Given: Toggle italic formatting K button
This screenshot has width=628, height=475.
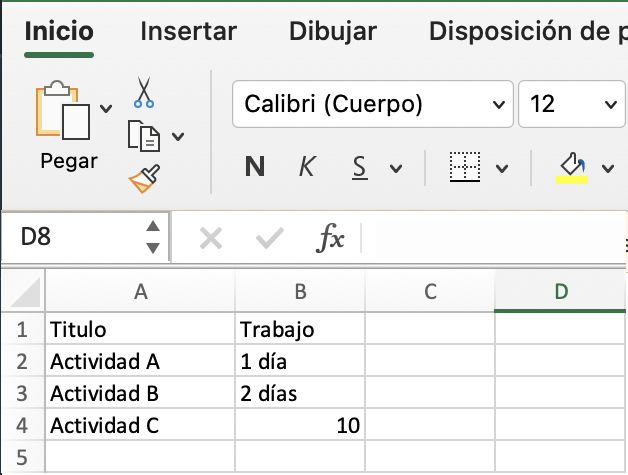Looking at the screenshot, I should [308, 167].
